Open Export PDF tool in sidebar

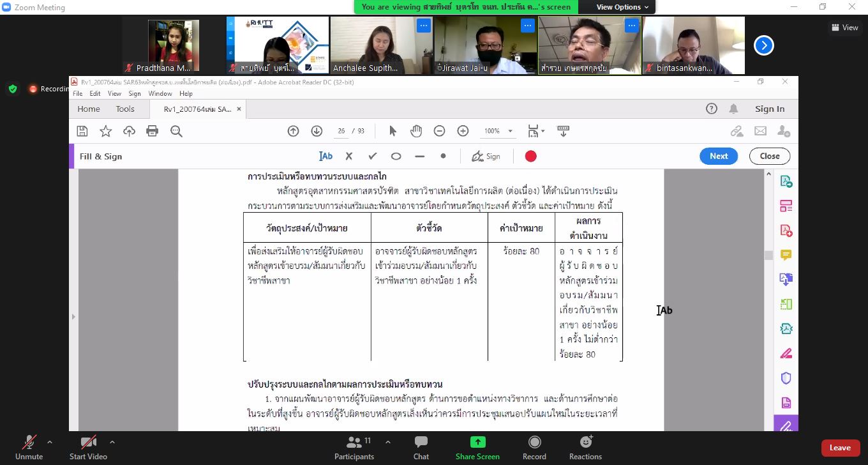[786, 181]
